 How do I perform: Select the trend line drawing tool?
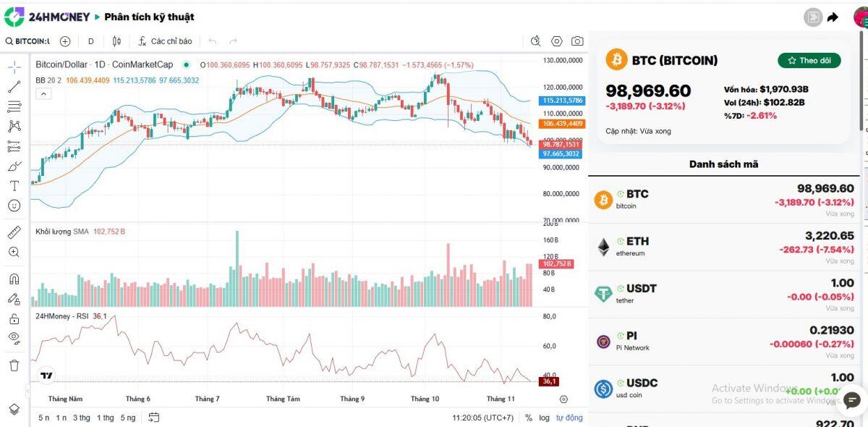pos(14,87)
